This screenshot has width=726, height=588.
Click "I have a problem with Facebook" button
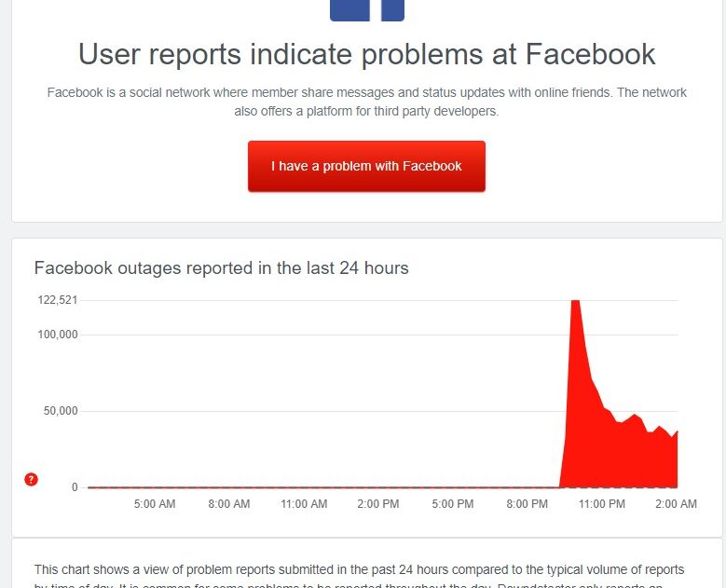pyautogui.click(x=366, y=166)
